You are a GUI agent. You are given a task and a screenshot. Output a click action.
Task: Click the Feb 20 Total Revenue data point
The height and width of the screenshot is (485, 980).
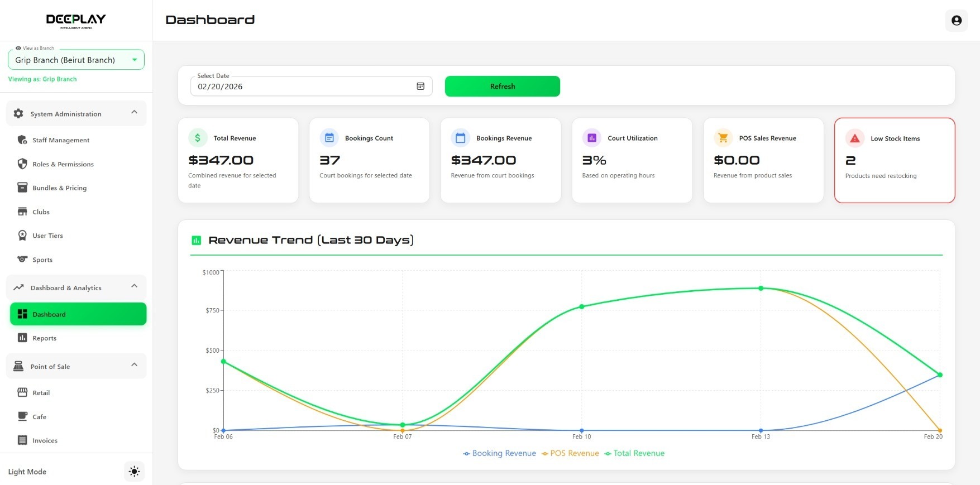[940, 375]
